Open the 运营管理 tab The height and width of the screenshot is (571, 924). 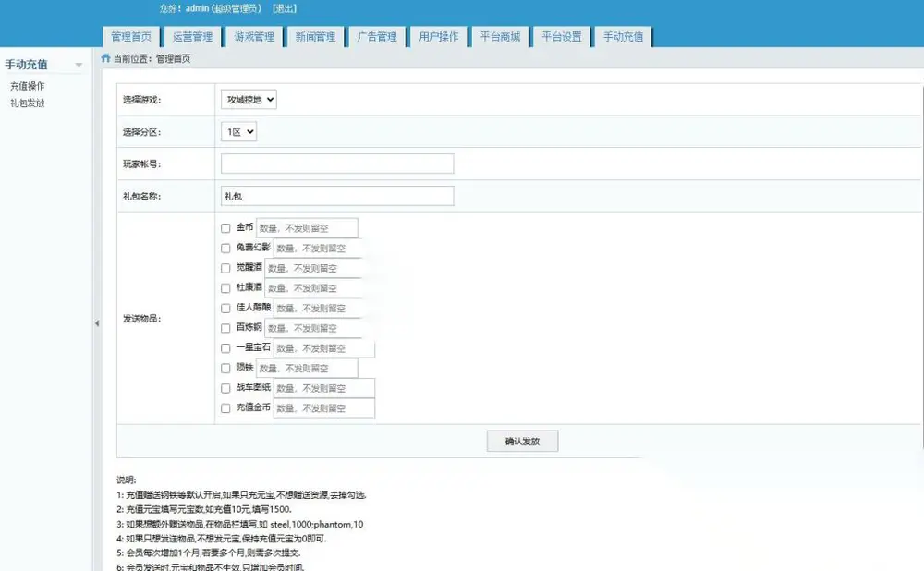193,37
